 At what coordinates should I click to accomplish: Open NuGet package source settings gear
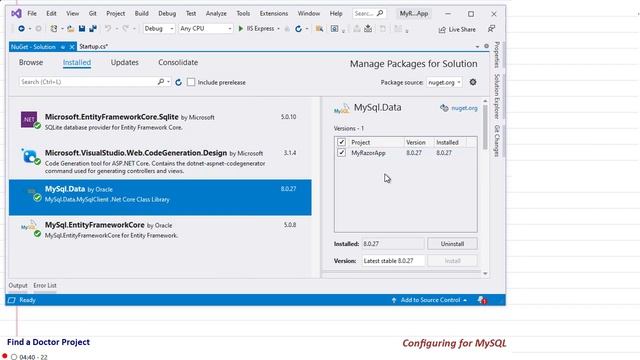(473, 82)
